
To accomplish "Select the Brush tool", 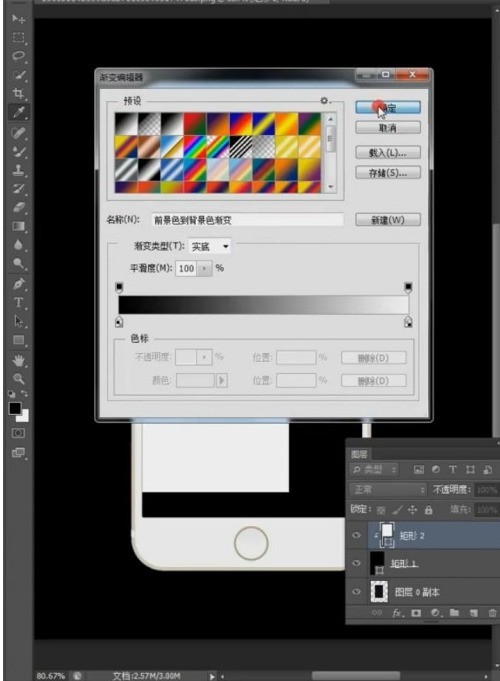I will coord(18,152).
